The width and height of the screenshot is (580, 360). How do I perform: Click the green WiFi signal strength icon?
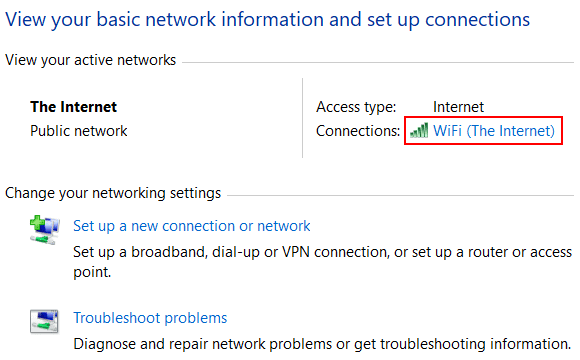click(x=419, y=130)
